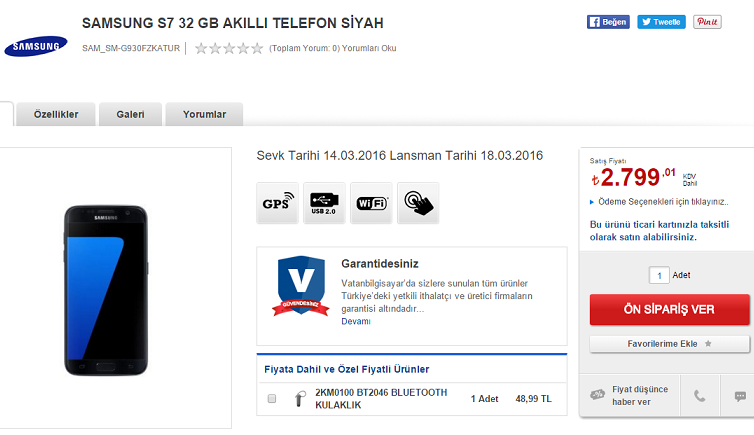Open the Devamı link
Image resolution: width=754 pixels, height=435 pixels.
[x=356, y=321]
